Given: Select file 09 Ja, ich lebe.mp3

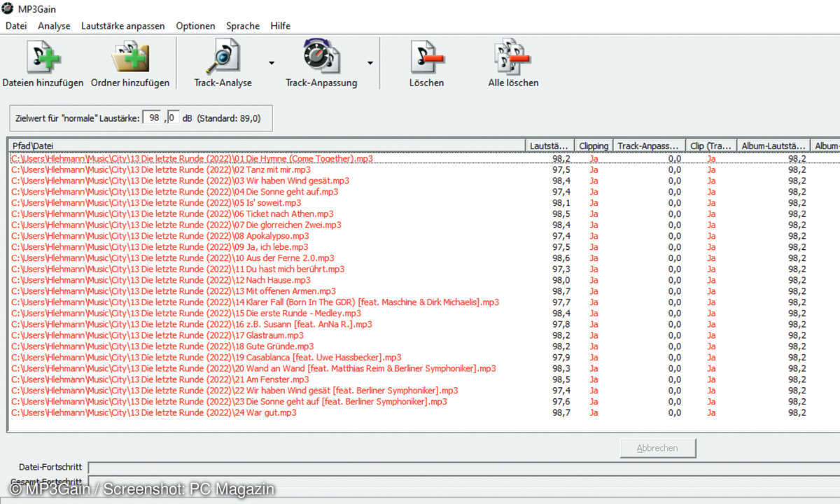Looking at the screenshot, I should pyautogui.click(x=160, y=247).
